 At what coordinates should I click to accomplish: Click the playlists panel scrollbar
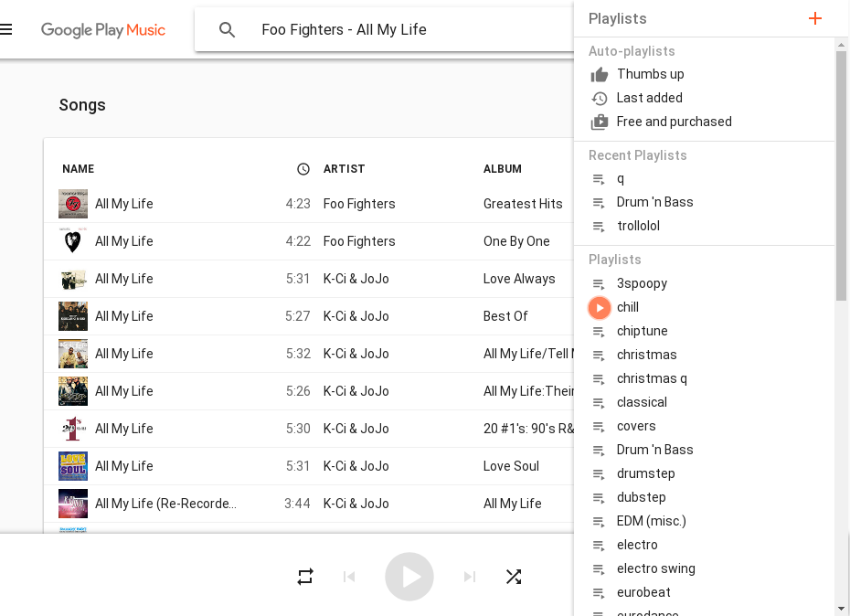(x=841, y=175)
